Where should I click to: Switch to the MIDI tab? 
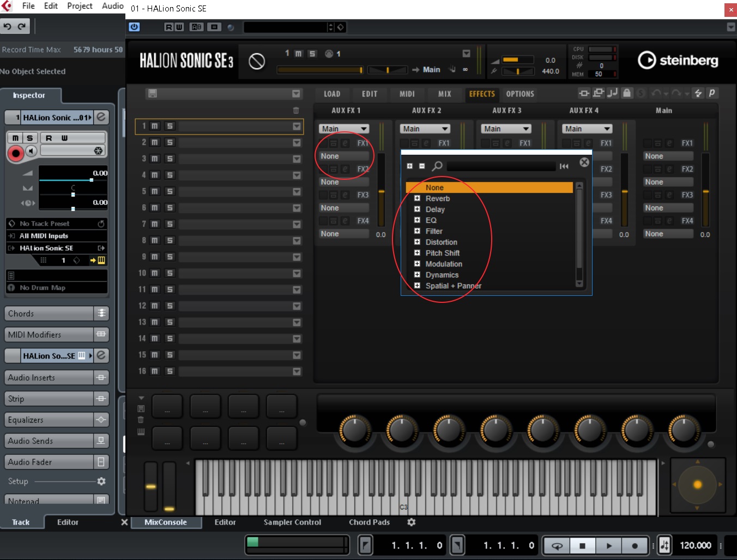pyautogui.click(x=407, y=94)
